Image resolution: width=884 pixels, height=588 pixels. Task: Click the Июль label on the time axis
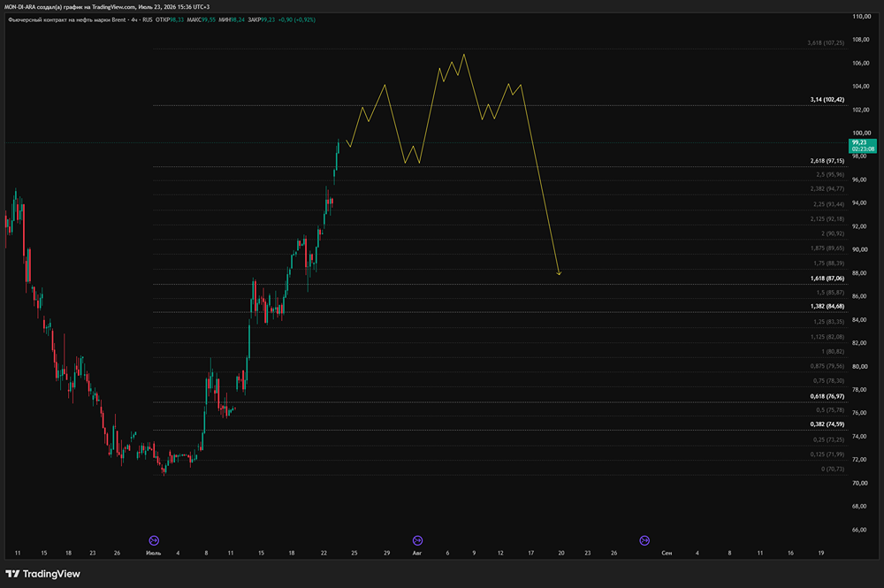click(153, 553)
